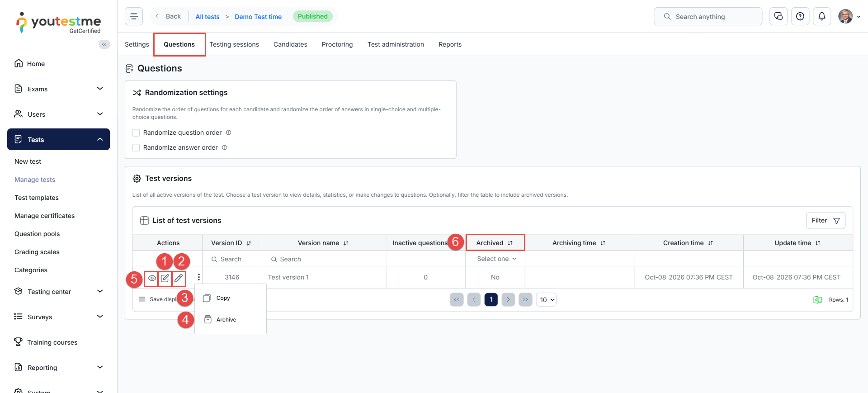This screenshot has height=393, width=868.
Task: Enable Randomize question order checkbox
Action: 136,133
